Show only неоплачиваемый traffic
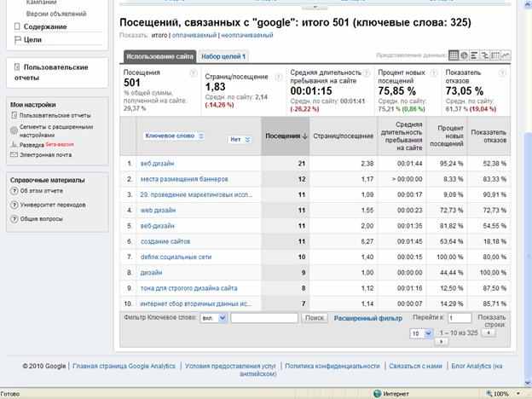This screenshot has width=532, height=399. (247, 35)
